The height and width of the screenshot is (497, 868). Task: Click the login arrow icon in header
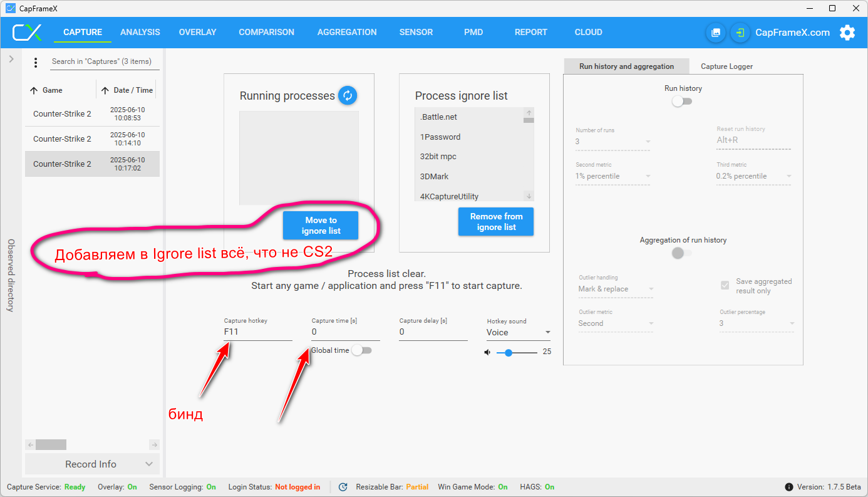(740, 33)
